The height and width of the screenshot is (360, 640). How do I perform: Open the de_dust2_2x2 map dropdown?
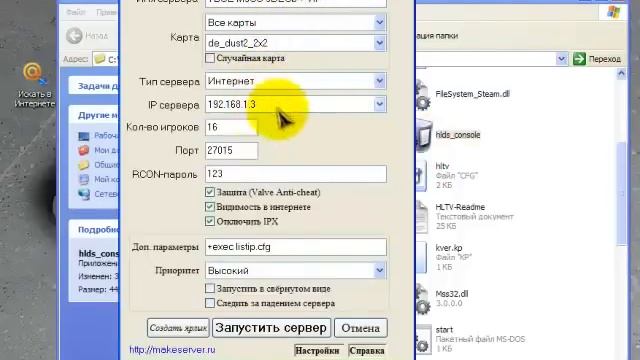(x=380, y=43)
